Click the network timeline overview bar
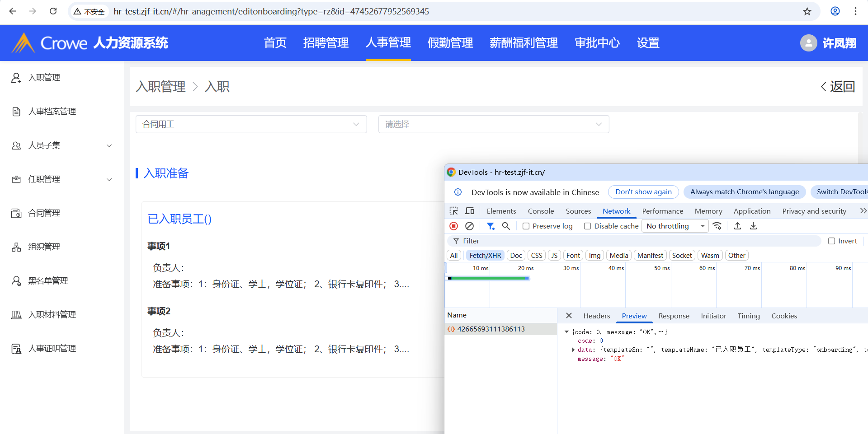Image resolution: width=868 pixels, height=434 pixels. click(x=488, y=278)
